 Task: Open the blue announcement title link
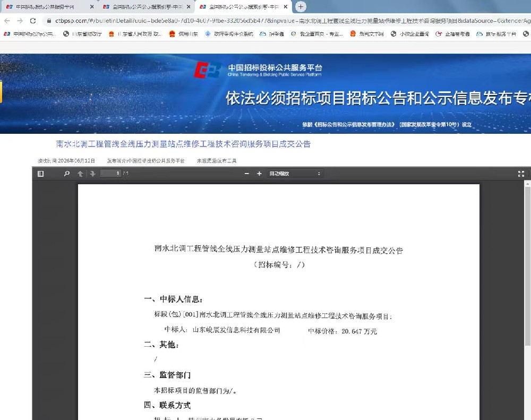pos(183,144)
